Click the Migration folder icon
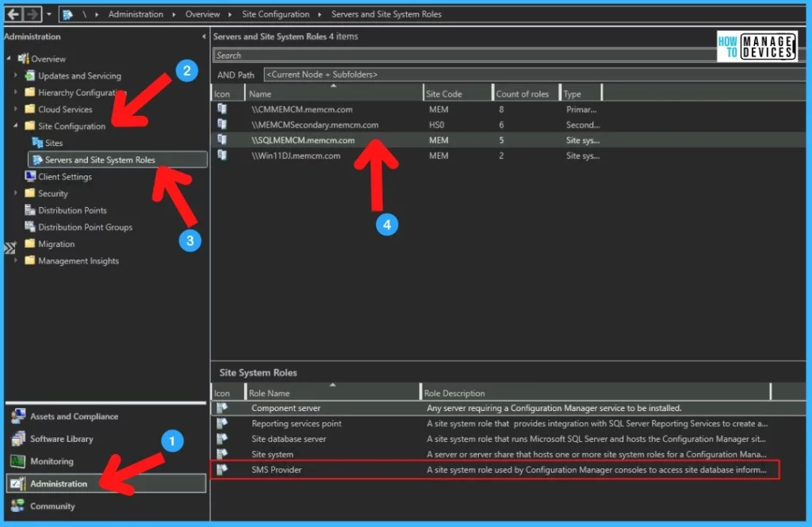 [30, 244]
